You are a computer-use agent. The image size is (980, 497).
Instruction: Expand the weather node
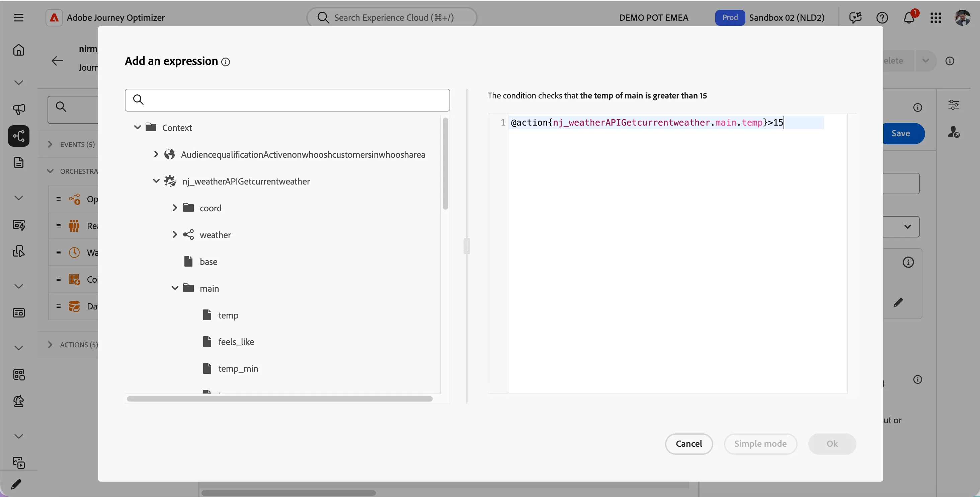(x=175, y=234)
